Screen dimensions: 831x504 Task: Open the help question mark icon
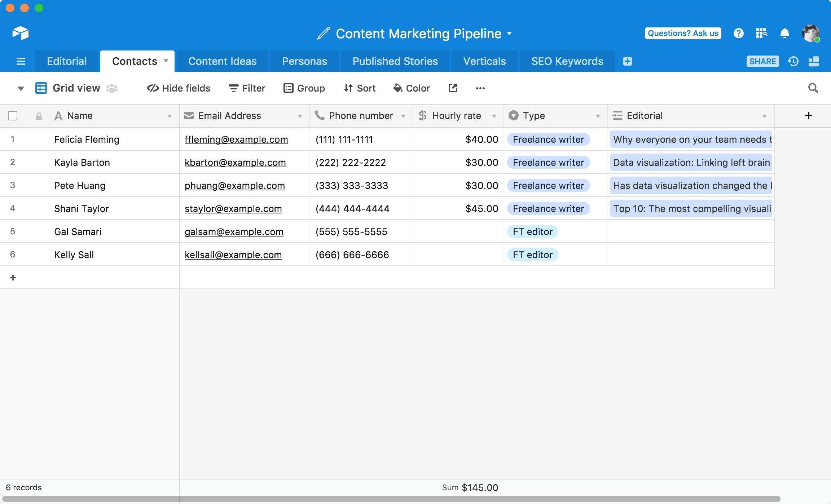coord(738,34)
